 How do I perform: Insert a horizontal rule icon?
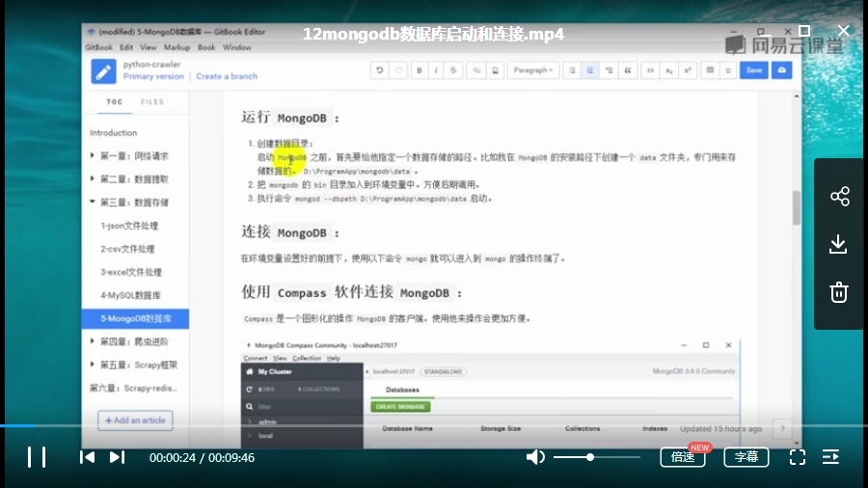point(728,70)
